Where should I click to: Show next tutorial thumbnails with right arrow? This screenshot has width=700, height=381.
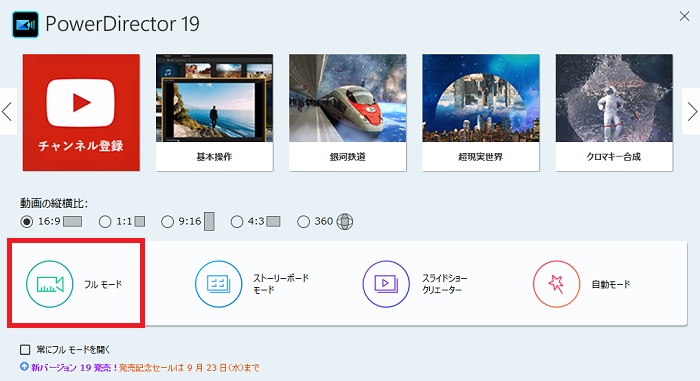(x=692, y=111)
